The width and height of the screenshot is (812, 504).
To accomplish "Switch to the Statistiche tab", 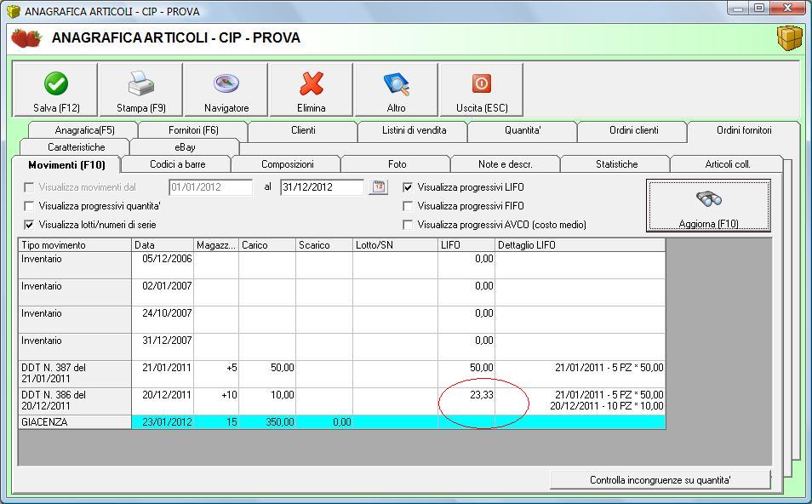I will (616, 164).
